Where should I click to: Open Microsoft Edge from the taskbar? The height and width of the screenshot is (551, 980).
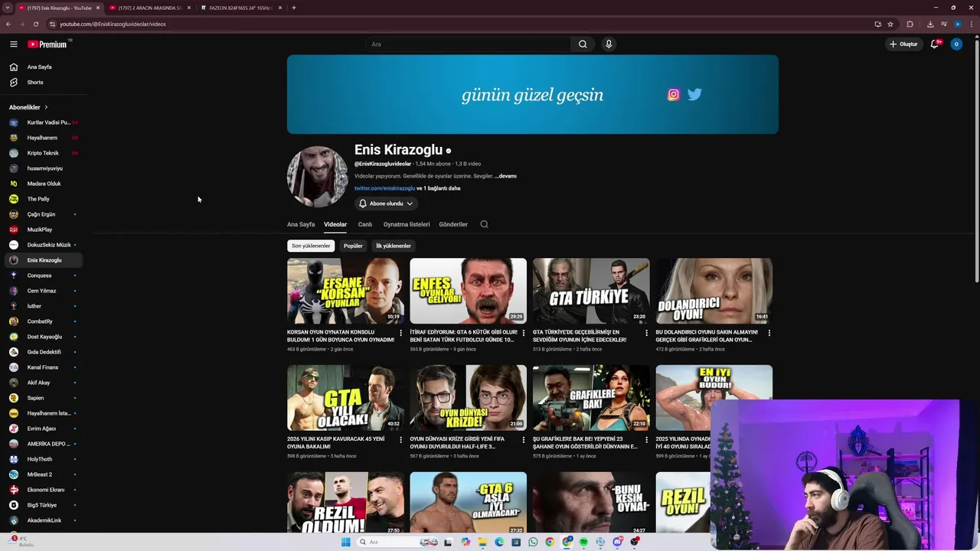(x=499, y=542)
